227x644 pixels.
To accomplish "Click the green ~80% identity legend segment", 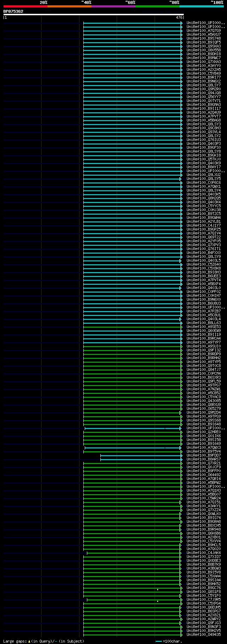I will [157, 6].
